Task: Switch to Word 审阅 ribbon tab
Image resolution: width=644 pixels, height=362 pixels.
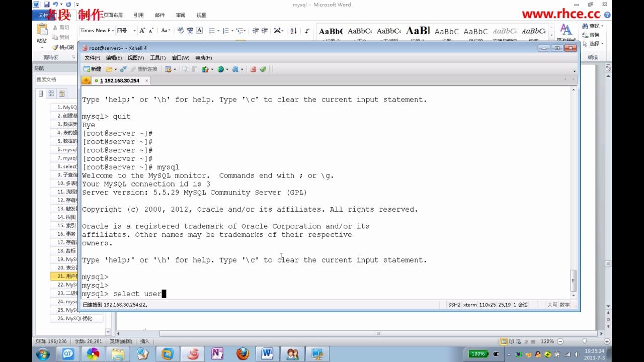Action: tap(181, 15)
